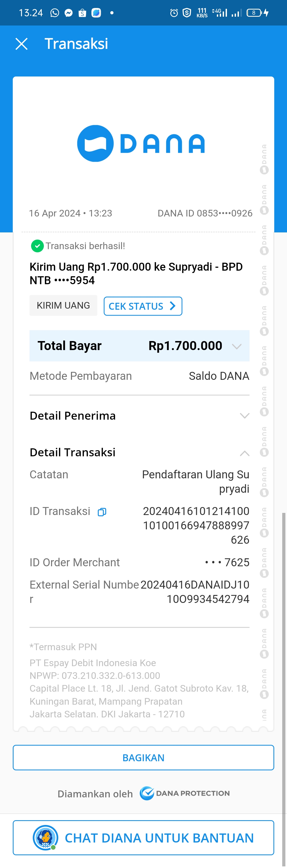Open WhatsApp notification in status bar
Screen dimensions: 287x868
click(55, 13)
